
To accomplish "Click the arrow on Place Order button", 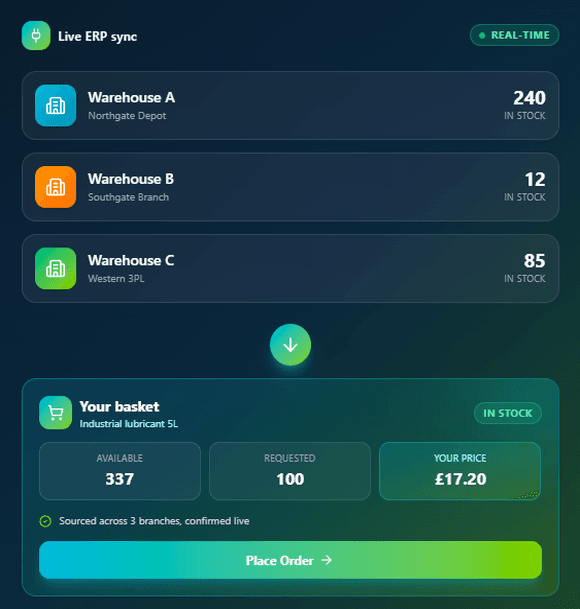I will click(x=327, y=560).
